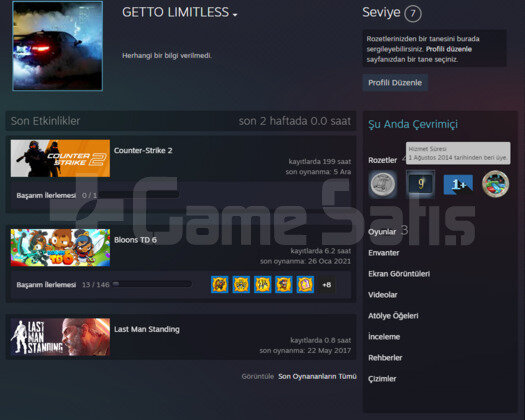Open the Last Man Standing game banner
Image resolution: width=525 pixels, height=420 pixels.
click(60, 337)
